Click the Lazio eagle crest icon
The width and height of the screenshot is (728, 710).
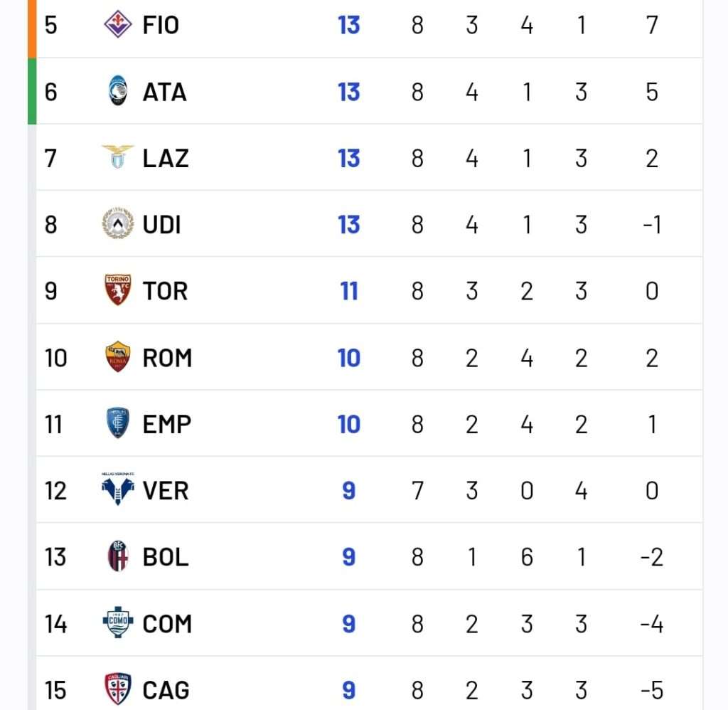click(118, 158)
